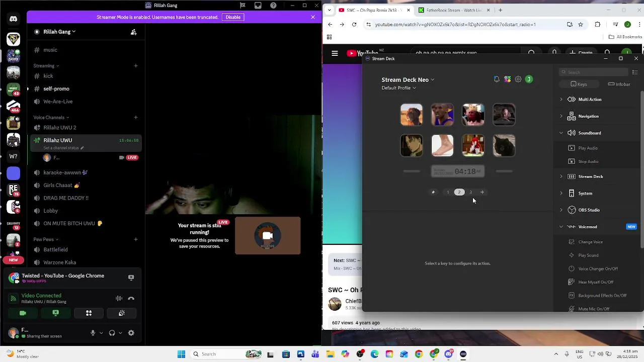Deafen Discord headphones
This screenshot has width=644, height=362.
[112, 333]
